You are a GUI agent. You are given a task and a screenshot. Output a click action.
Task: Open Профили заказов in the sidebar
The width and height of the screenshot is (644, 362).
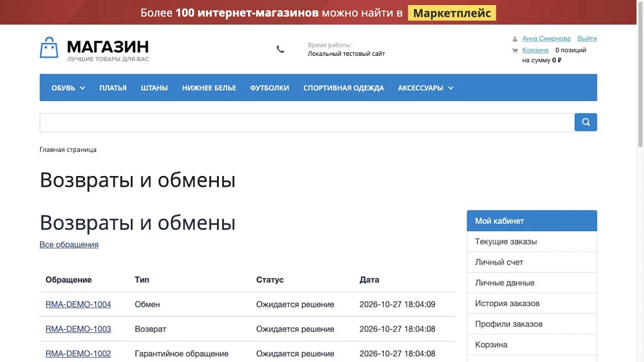click(x=532, y=324)
